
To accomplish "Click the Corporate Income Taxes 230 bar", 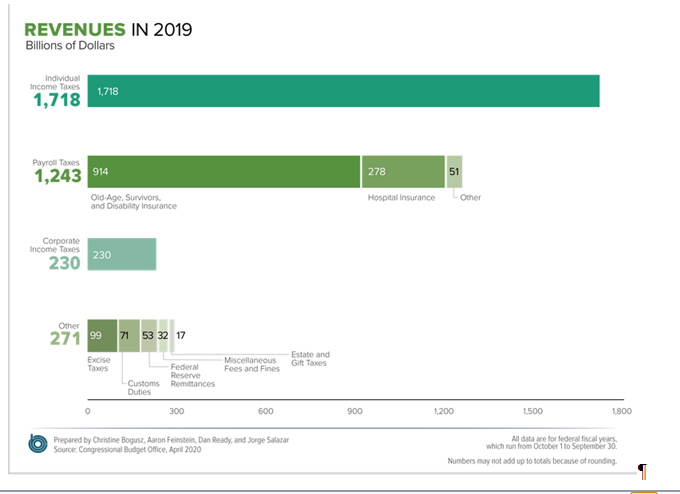I will 122,254.
